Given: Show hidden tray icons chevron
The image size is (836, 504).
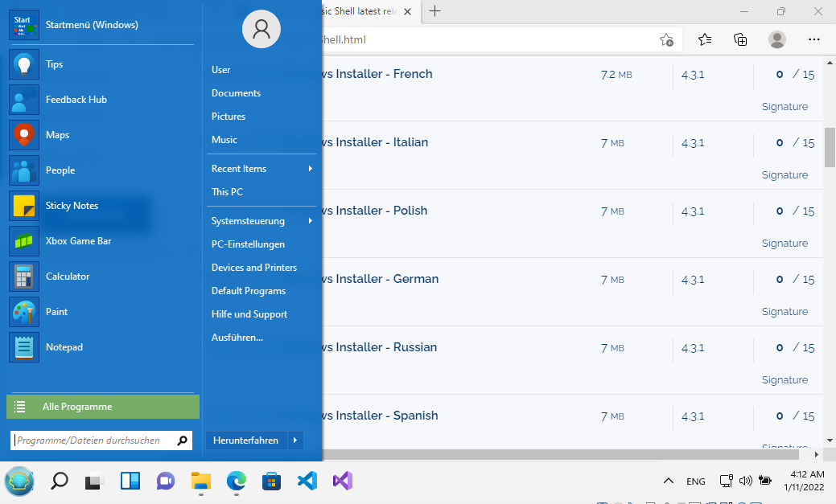Looking at the screenshot, I should [668, 481].
